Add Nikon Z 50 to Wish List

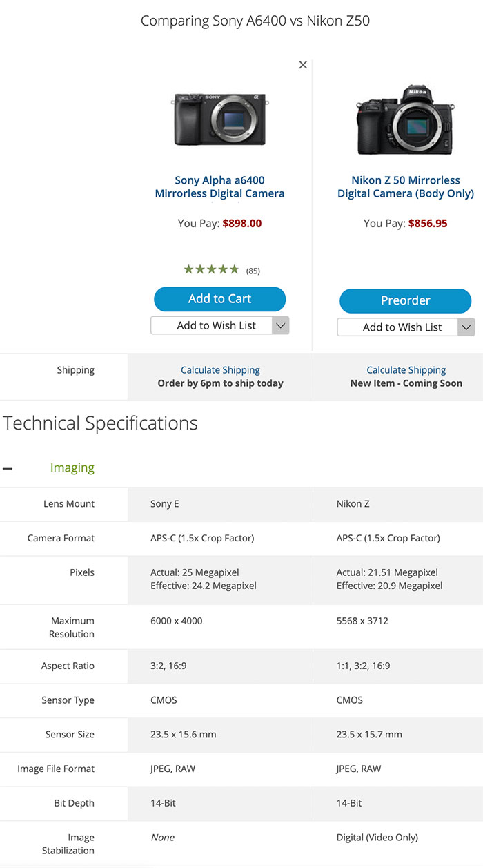click(398, 327)
